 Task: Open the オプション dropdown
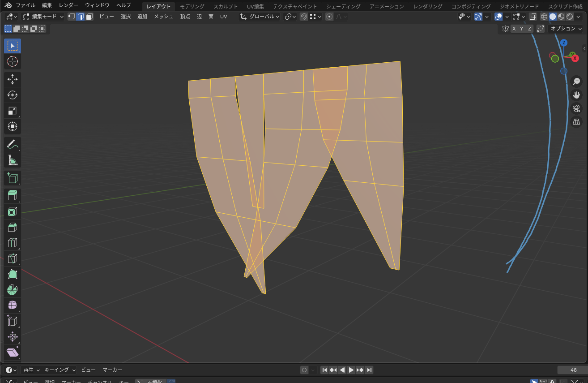[x=566, y=29]
